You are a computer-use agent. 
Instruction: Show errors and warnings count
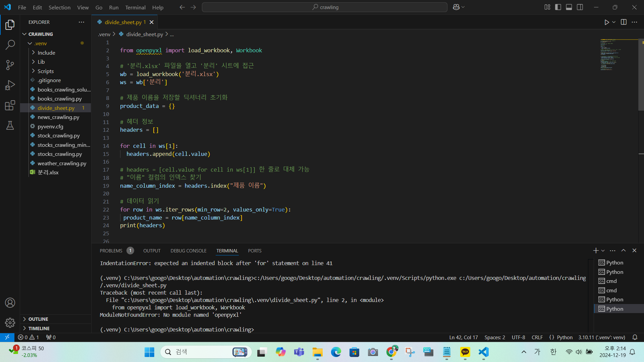click(29, 337)
